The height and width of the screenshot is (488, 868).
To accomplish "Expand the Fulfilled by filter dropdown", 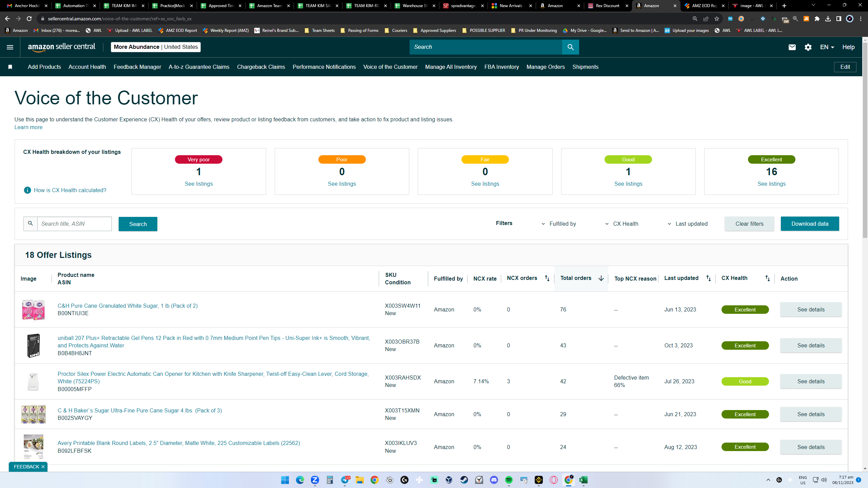I will click(x=559, y=224).
